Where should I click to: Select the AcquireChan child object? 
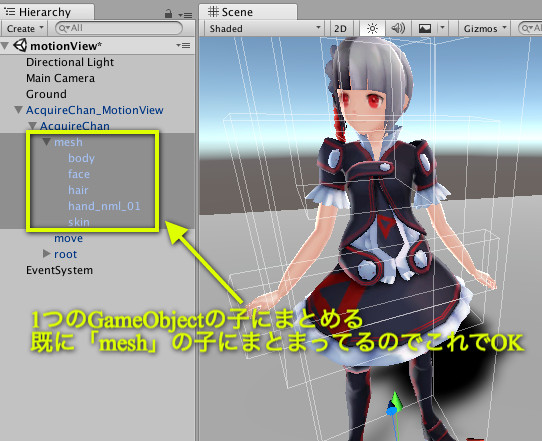click(x=75, y=126)
